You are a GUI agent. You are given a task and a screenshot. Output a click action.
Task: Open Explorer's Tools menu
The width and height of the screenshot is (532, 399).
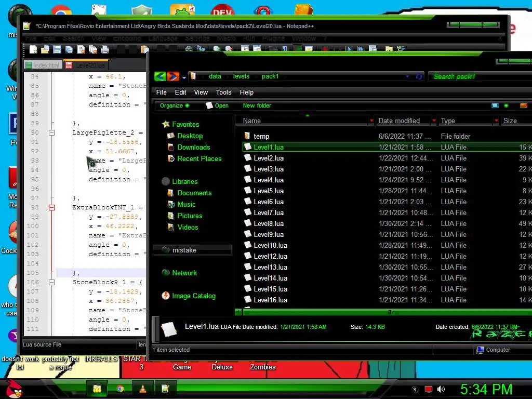223,92
